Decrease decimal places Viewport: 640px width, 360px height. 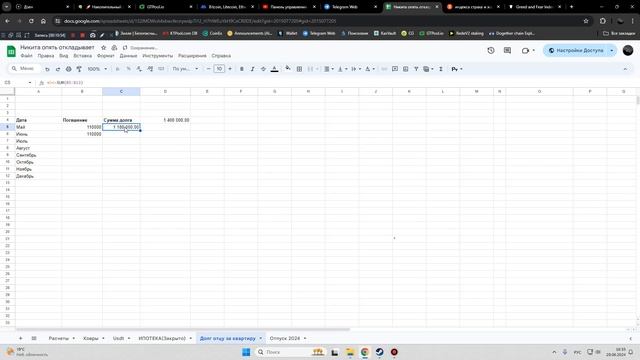click(x=139, y=69)
